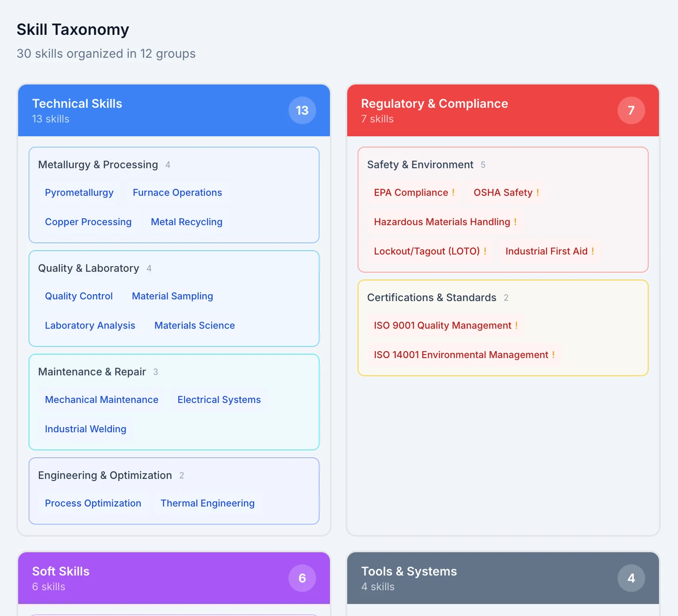Viewport: 678px width, 616px height.
Task: Click the Soft Skills category header
Action: [174, 578]
